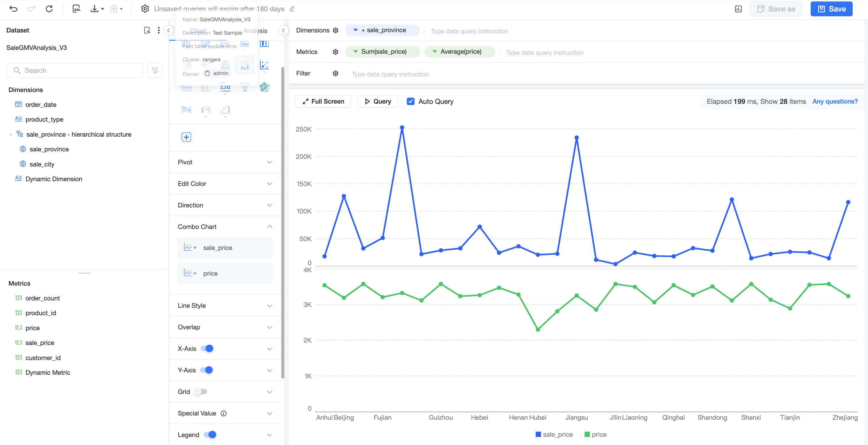Image resolution: width=868 pixels, height=445 pixels.
Task: Open the SQL view icon
Action: click(77, 9)
